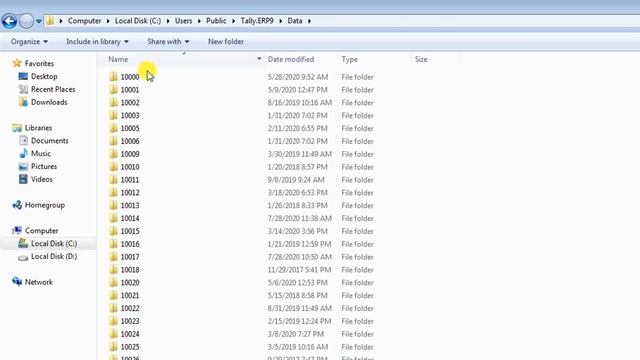The height and width of the screenshot is (360, 640).
Task: Click the Computer icon in sidebar
Action: (17, 231)
